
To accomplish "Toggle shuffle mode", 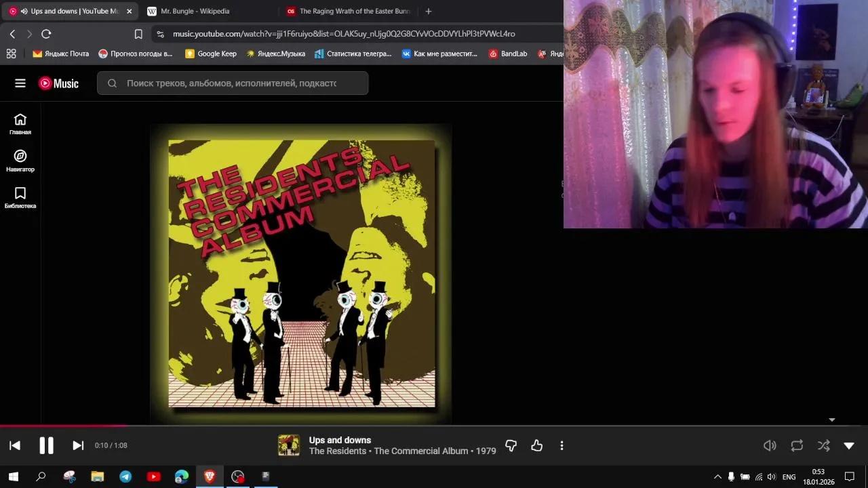I will (823, 445).
